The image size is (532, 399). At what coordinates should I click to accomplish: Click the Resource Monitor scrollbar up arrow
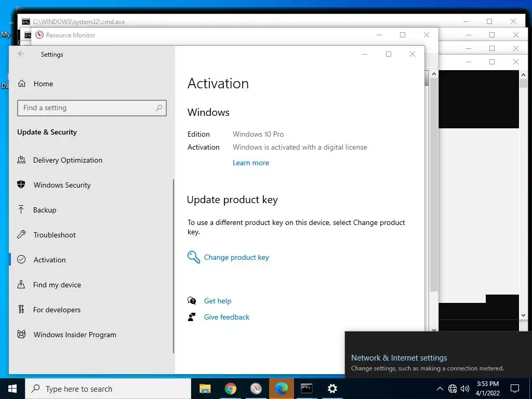pyautogui.click(x=434, y=74)
